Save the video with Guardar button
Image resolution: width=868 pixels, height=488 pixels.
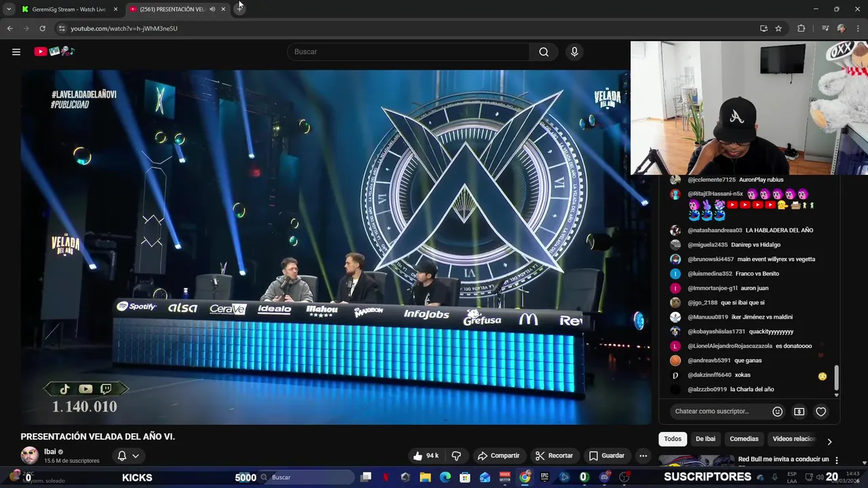pyautogui.click(x=607, y=455)
